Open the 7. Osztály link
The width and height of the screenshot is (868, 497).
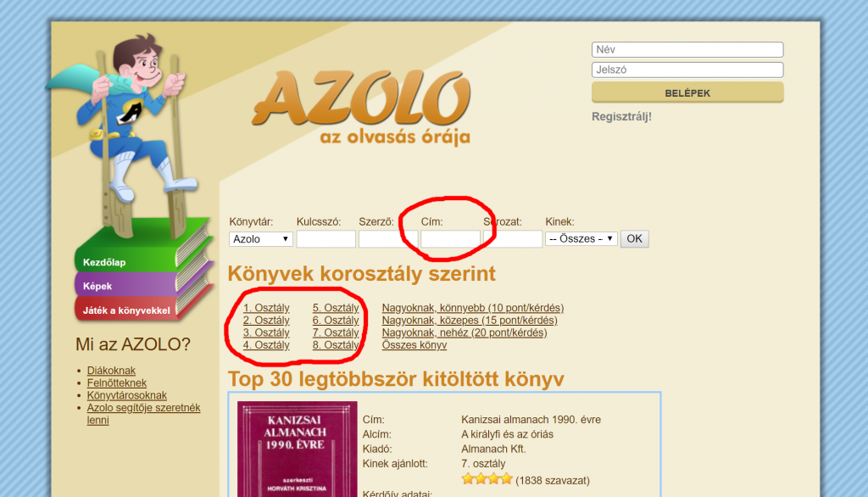336,332
